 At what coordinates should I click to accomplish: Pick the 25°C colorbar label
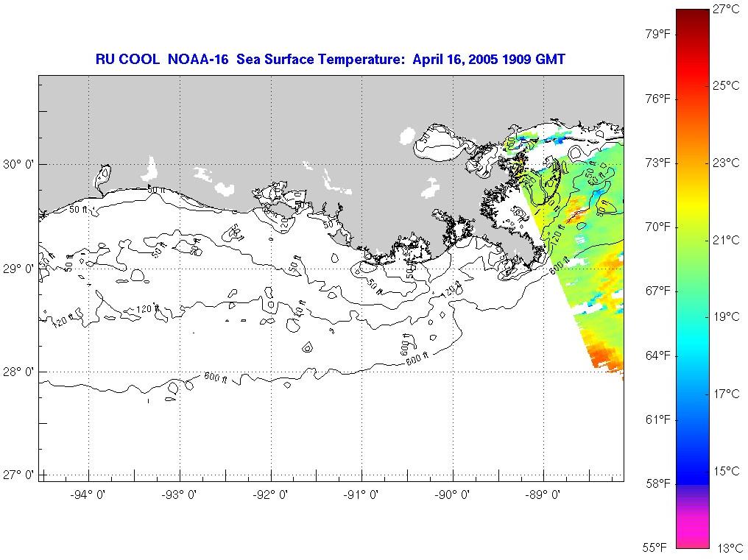point(726,85)
